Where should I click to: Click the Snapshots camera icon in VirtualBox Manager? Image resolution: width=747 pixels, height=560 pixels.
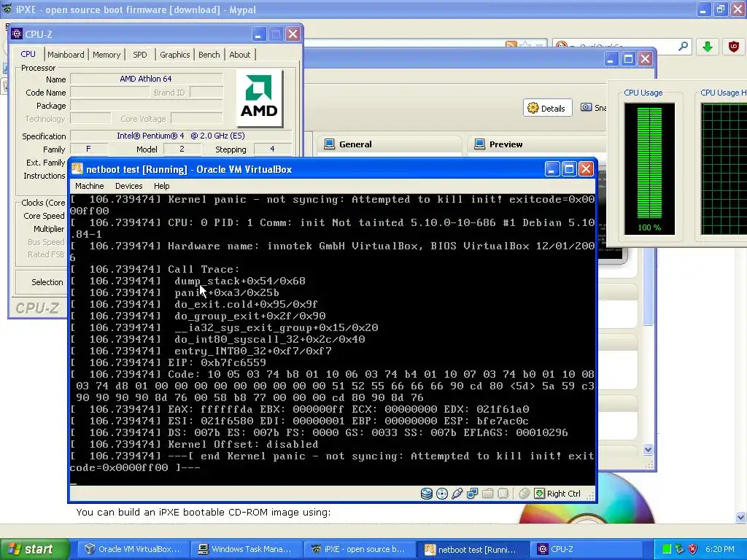tap(586, 108)
